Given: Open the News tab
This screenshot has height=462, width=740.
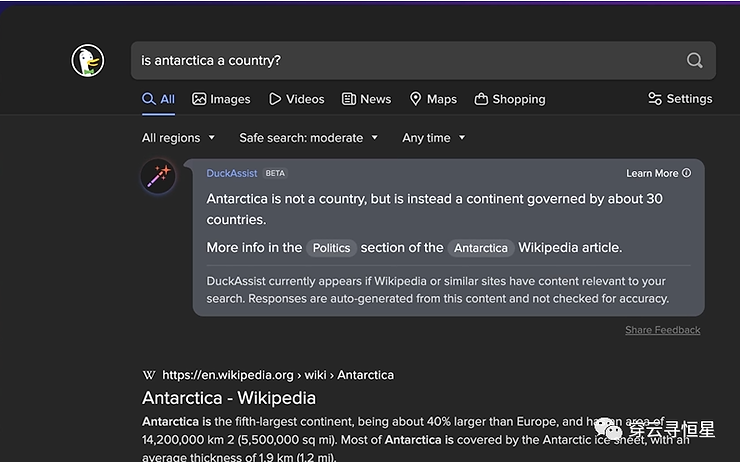Looking at the screenshot, I should coord(366,99).
